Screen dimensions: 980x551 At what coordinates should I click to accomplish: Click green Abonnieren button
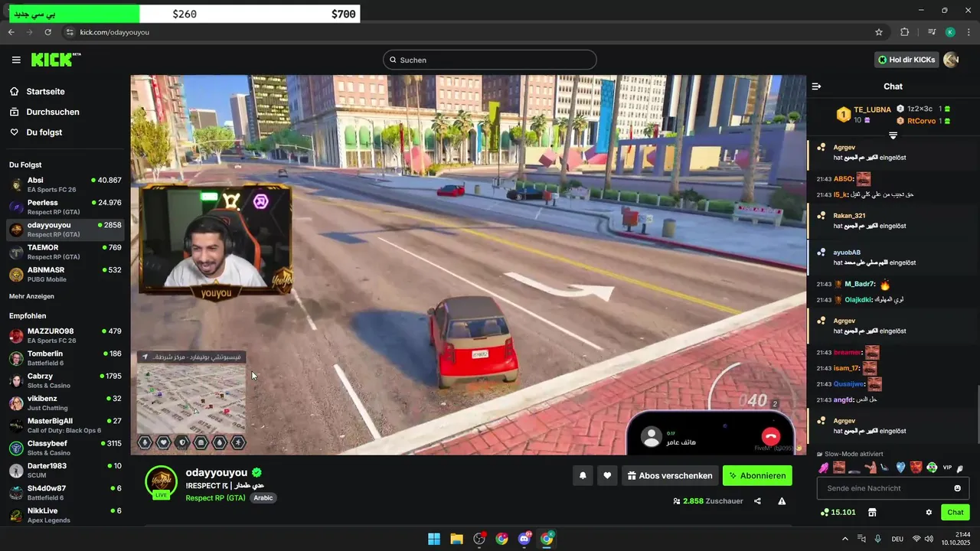[757, 476]
